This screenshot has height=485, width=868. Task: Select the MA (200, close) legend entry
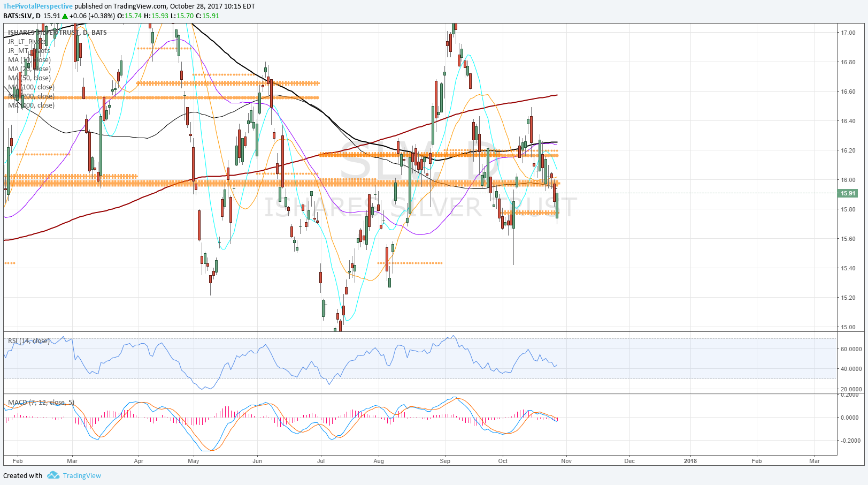click(x=31, y=96)
